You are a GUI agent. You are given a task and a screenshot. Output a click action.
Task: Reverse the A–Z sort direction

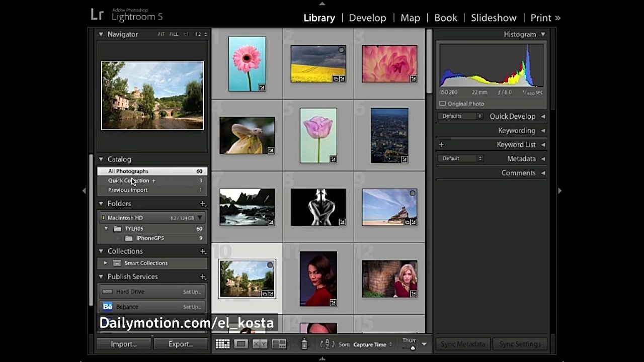(327, 344)
